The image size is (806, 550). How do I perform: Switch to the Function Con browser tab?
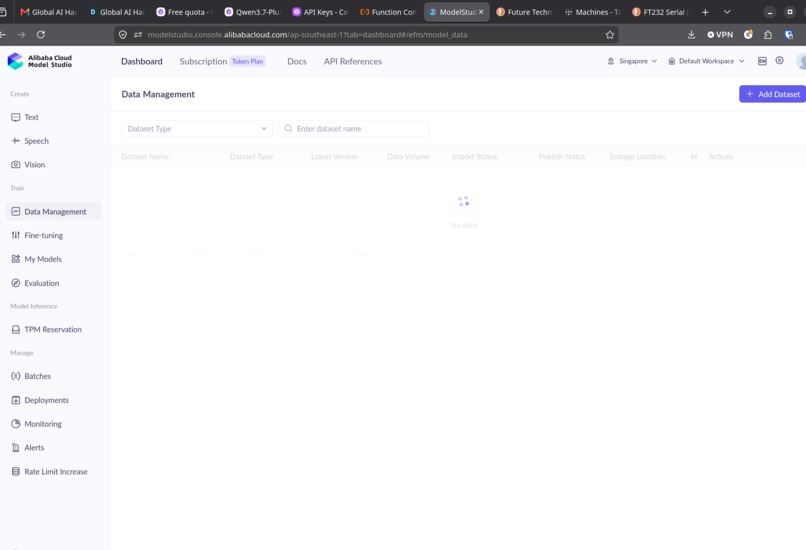(x=388, y=12)
